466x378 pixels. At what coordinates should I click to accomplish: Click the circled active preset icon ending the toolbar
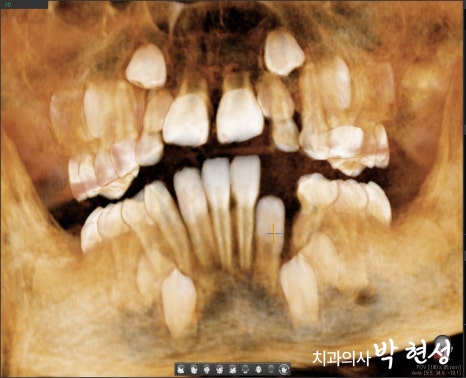(284, 369)
